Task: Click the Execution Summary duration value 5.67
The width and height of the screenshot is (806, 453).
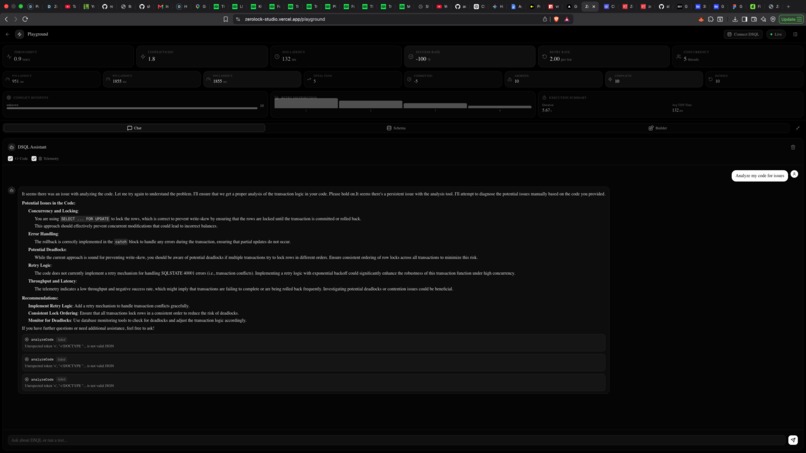Action: coord(546,110)
